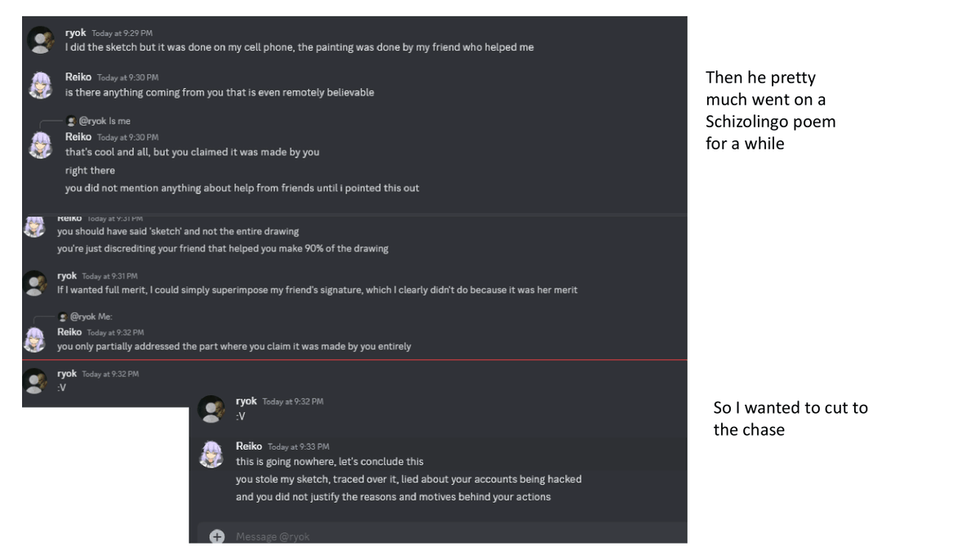This screenshot has width=980, height=551.
Task: Click ryok's avatar on 9:31 PM message
Action: (x=34, y=282)
